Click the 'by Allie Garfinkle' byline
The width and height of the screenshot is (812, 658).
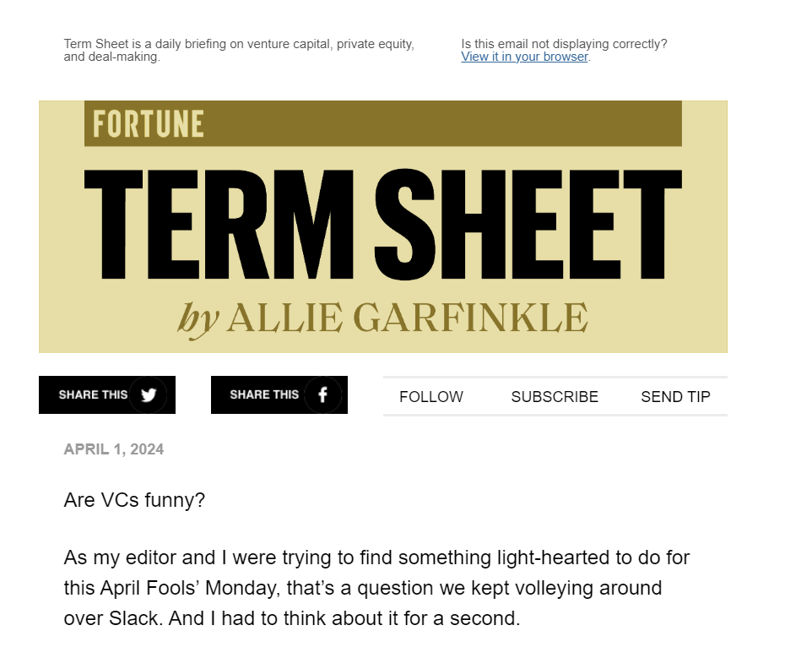tap(382, 318)
